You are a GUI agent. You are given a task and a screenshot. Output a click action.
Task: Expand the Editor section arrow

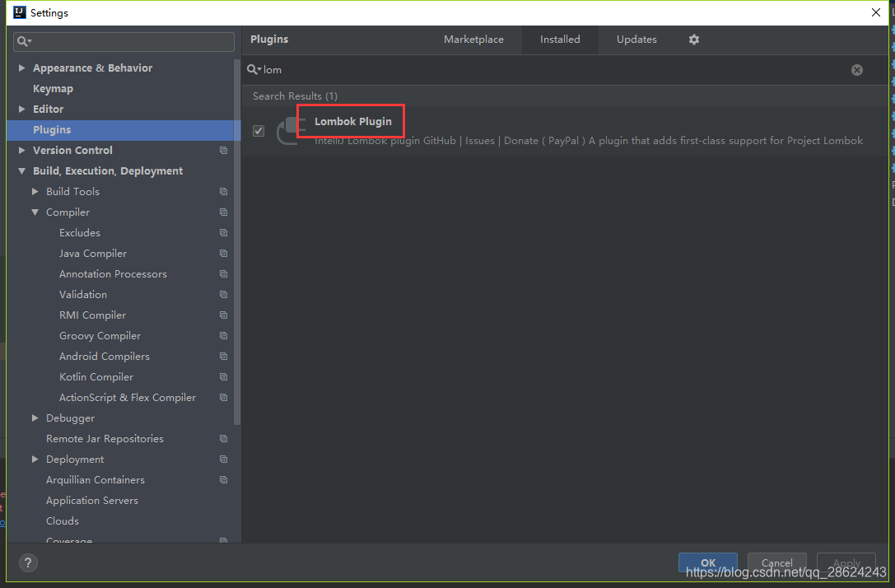coord(21,109)
